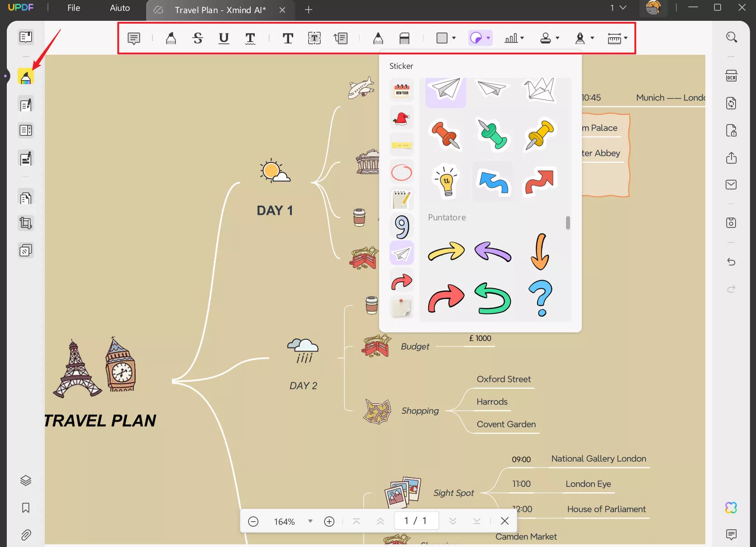Click the page number input field
This screenshot has height=547, width=756.
(416, 521)
